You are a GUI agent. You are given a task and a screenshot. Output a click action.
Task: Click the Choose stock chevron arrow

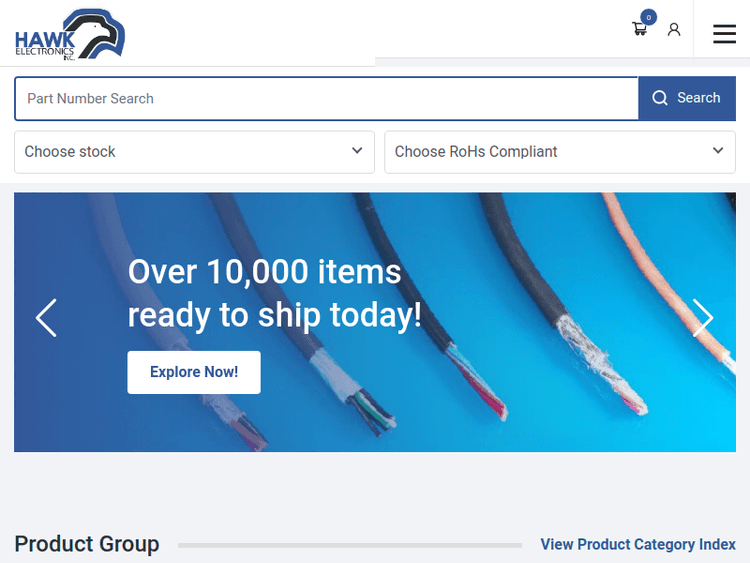pos(357,151)
